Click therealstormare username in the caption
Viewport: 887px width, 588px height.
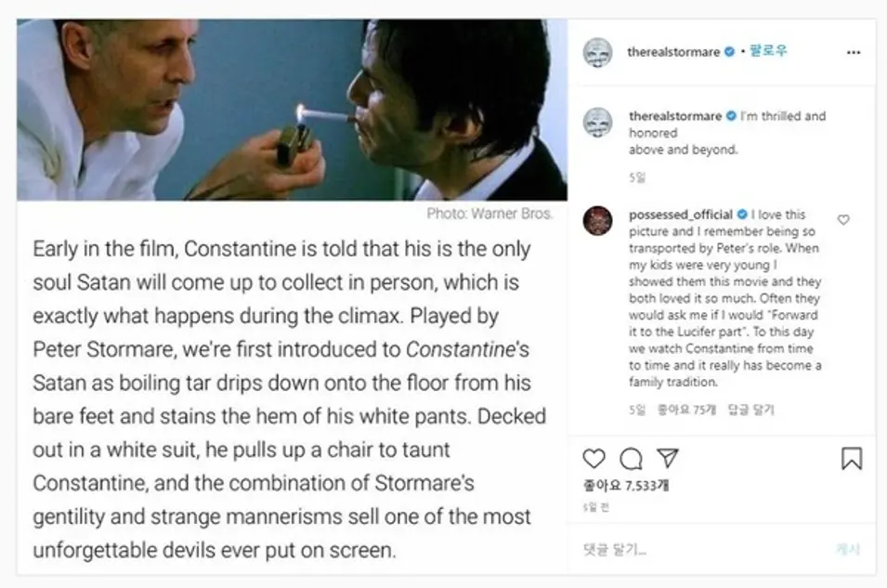click(675, 116)
